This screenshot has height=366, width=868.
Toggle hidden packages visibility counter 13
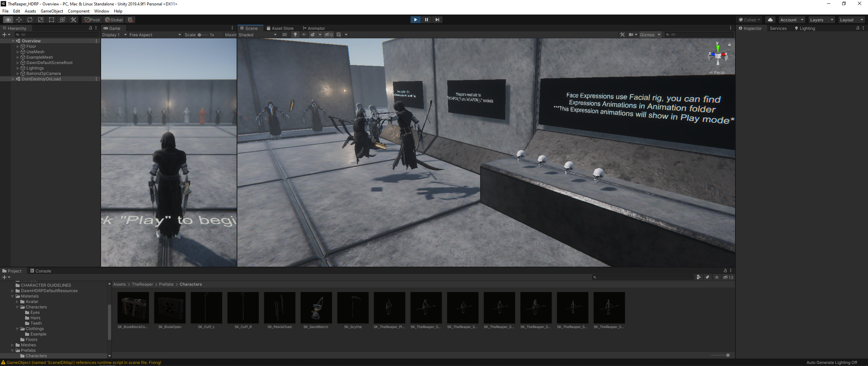coord(728,277)
